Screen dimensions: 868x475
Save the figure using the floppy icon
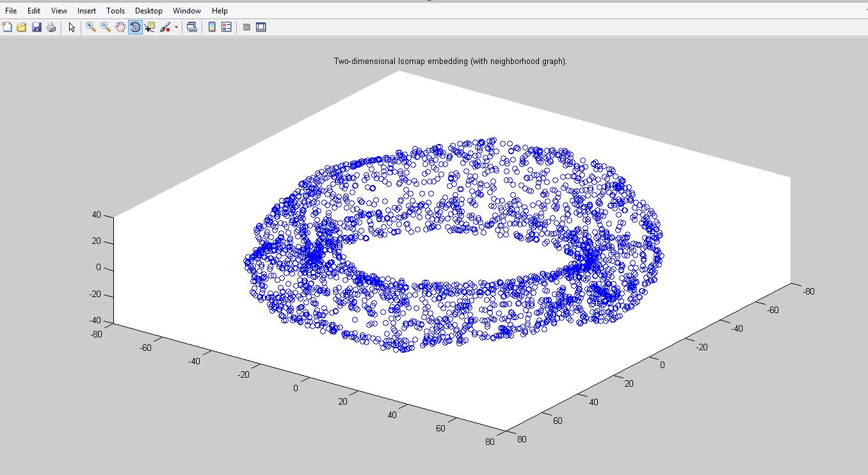(x=36, y=27)
